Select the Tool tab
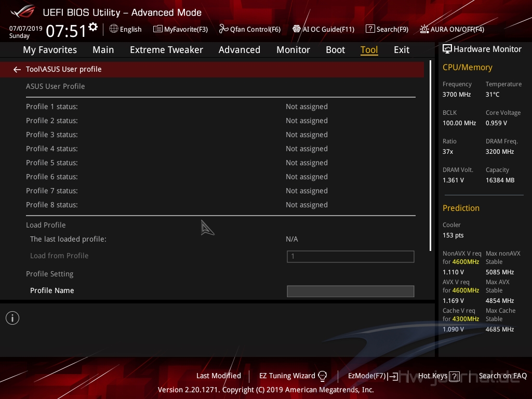The width and height of the screenshot is (532, 399). [369, 50]
